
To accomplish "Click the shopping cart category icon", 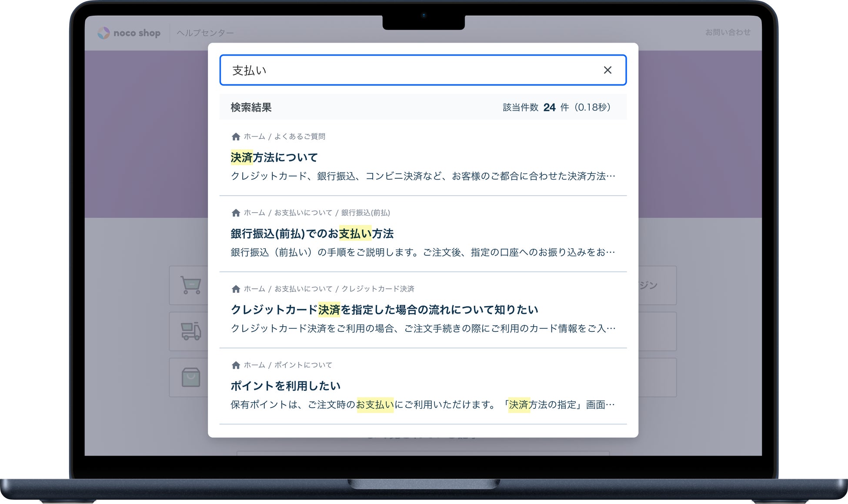I will [x=190, y=285].
